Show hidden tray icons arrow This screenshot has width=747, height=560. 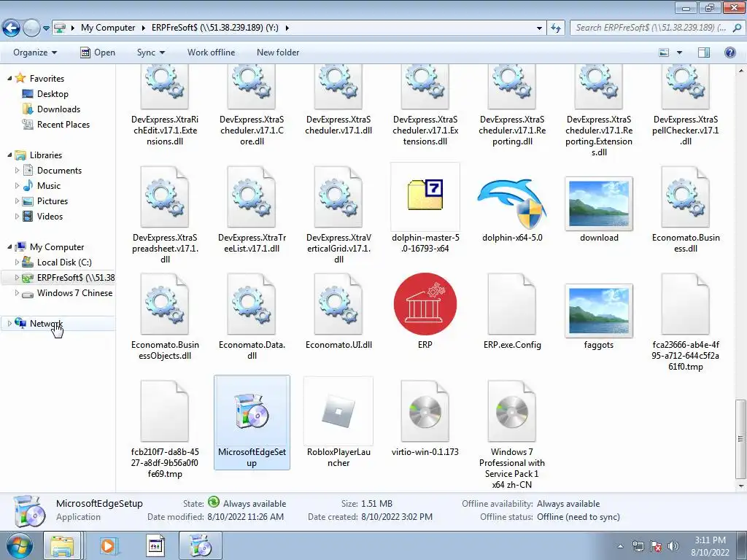tap(620, 546)
